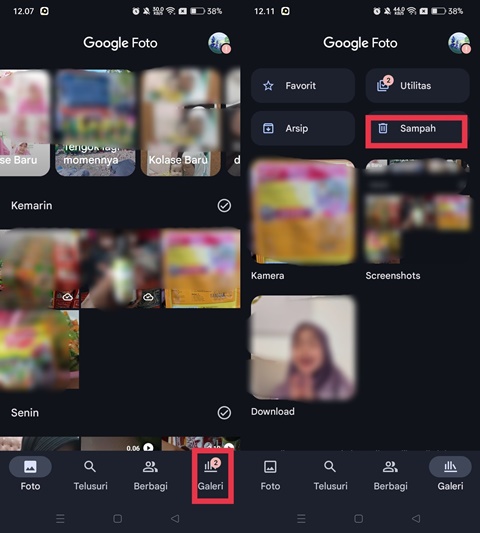Tap Telusuri search icon in left screen
The image size is (480, 533).
coord(90,467)
